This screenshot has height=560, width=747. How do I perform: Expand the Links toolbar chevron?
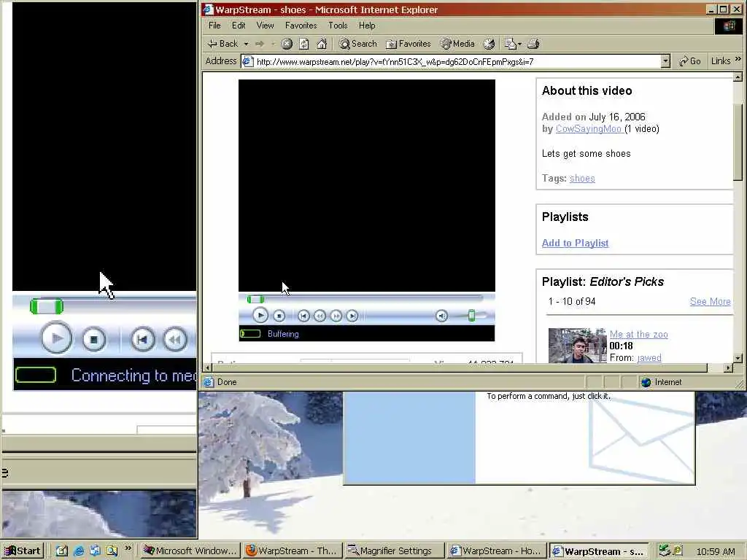[738, 59]
